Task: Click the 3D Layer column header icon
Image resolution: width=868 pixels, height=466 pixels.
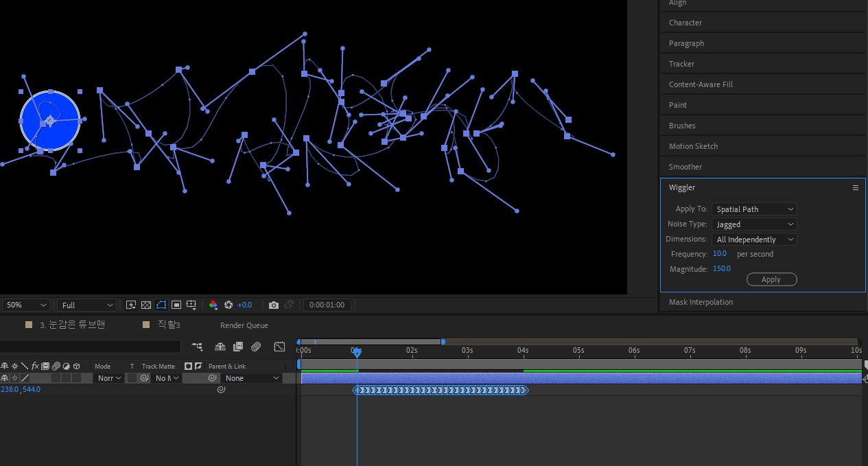Action: (x=76, y=366)
